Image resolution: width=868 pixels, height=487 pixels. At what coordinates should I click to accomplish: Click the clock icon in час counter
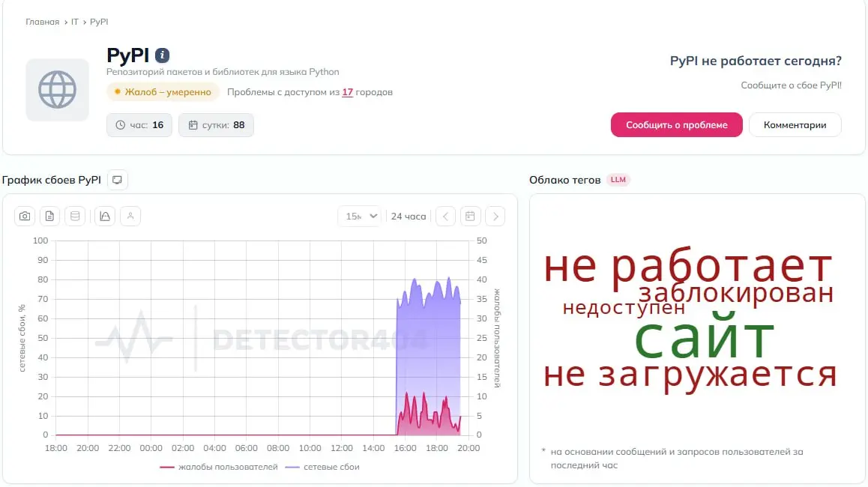point(120,125)
